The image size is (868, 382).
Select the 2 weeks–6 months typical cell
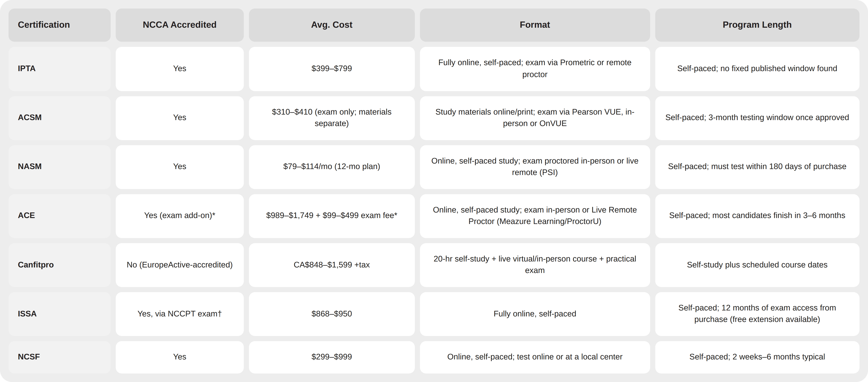(757, 357)
